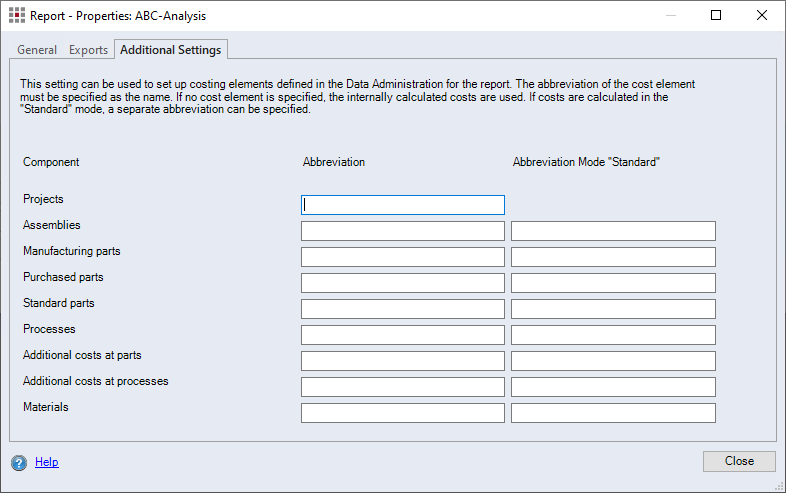Image resolution: width=786 pixels, height=493 pixels.
Task: Click the Projects abbreviation field
Action: (x=402, y=205)
